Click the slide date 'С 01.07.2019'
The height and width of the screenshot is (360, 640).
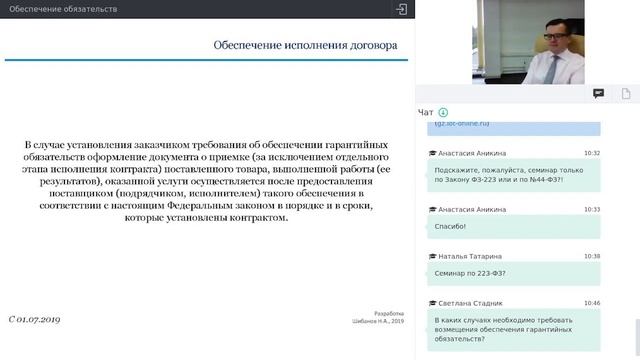[x=35, y=319]
